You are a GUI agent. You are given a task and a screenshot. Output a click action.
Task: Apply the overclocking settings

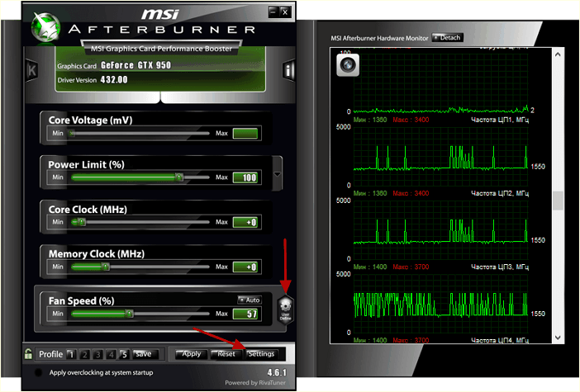[x=190, y=354]
